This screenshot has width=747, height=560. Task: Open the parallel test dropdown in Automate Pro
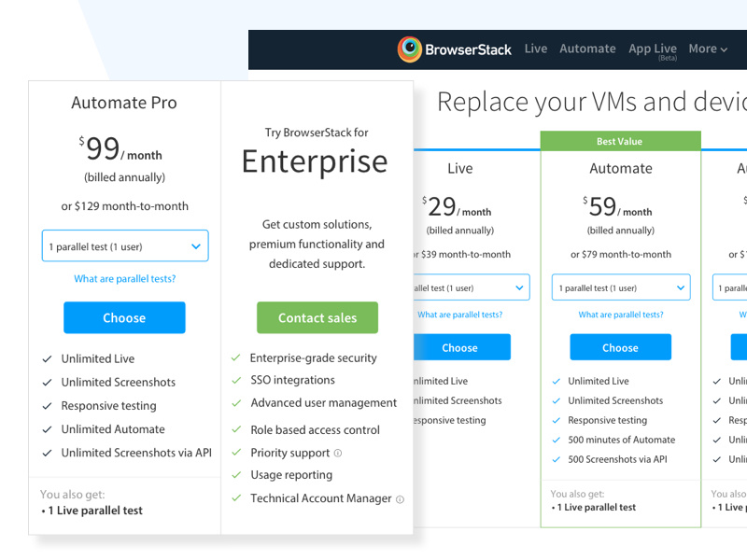click(x=124, y=245)
